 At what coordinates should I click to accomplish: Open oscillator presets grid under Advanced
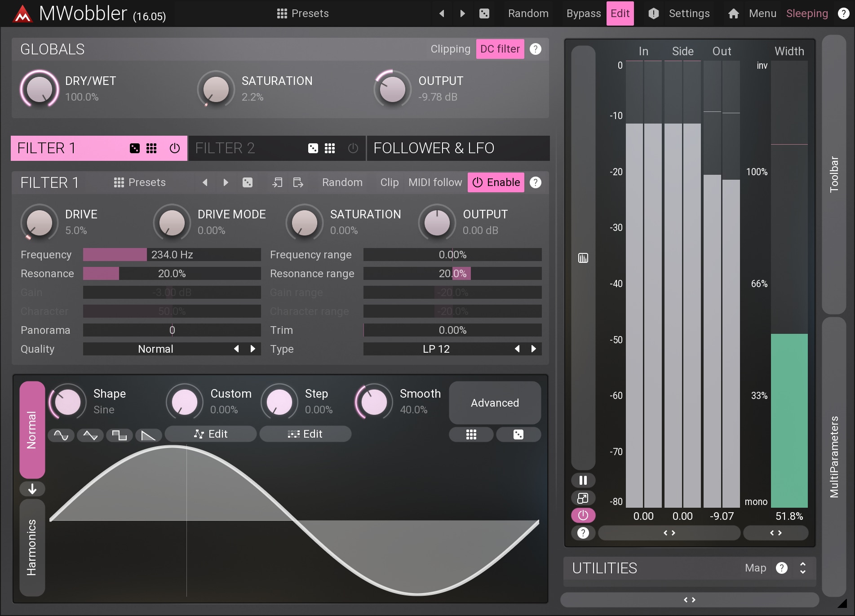point(471,434)
